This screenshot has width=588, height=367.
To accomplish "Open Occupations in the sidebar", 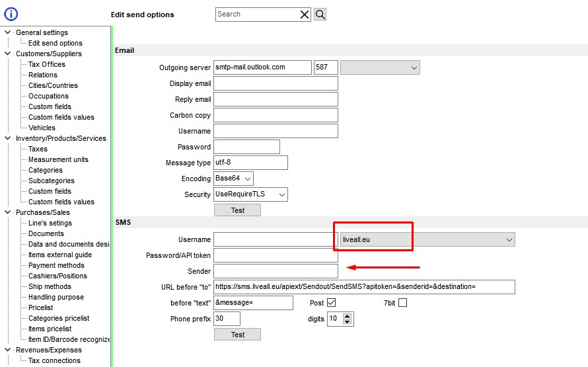I will point(48,96).
